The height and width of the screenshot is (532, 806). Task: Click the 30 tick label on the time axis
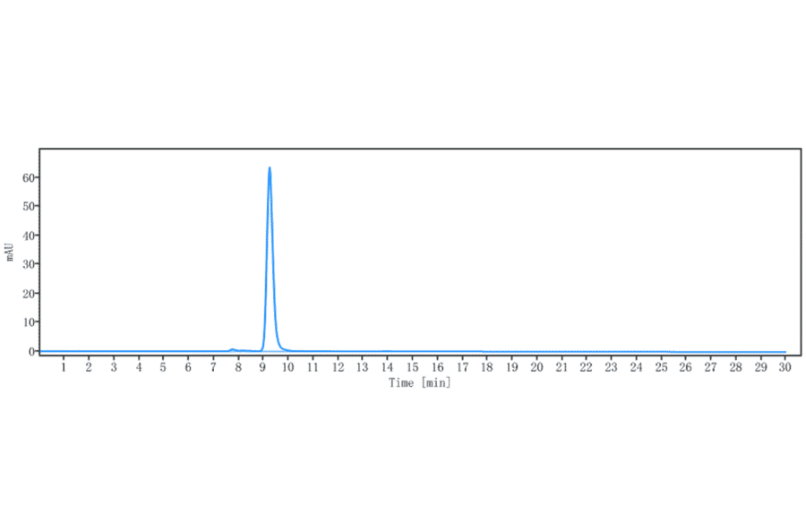(785, 368)
